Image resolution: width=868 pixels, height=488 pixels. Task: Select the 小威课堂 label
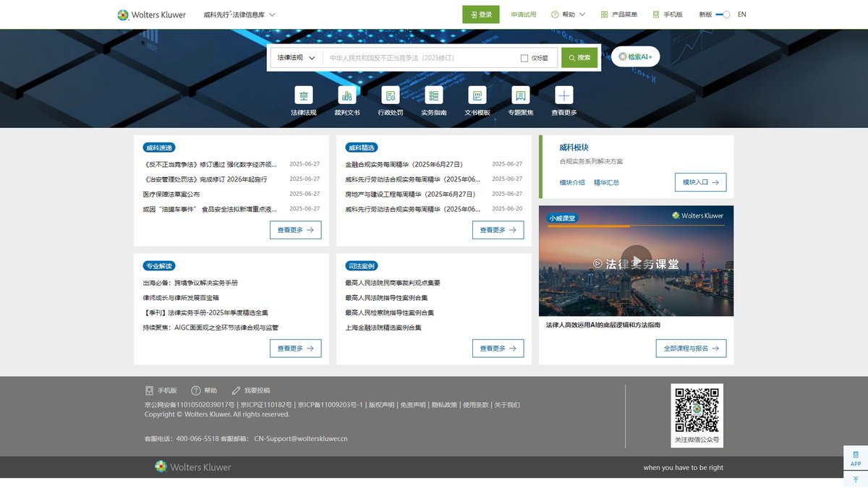562,218
